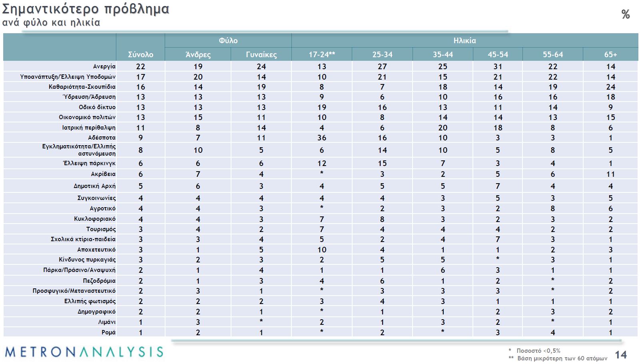The width and height of the screenshot is (644, 364).
Task: Click the page number 14
Action: click(620, 355)
